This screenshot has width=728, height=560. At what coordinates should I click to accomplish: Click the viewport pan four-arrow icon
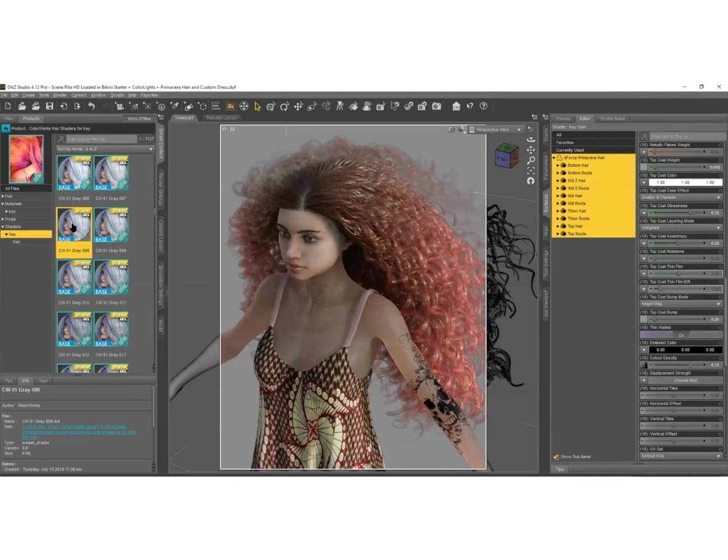[x=530, y=150]
